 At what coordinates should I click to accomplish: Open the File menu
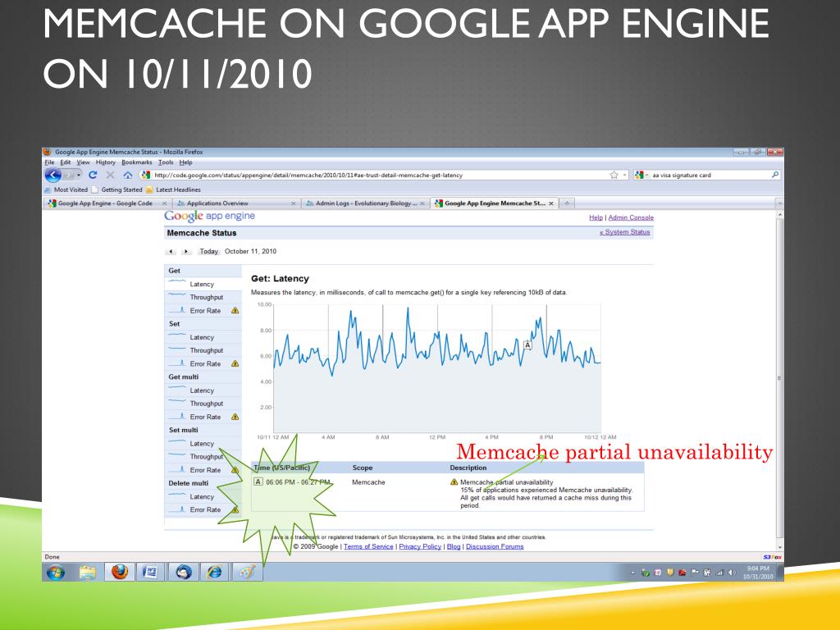pyautogui.click(x=49, y=162)
